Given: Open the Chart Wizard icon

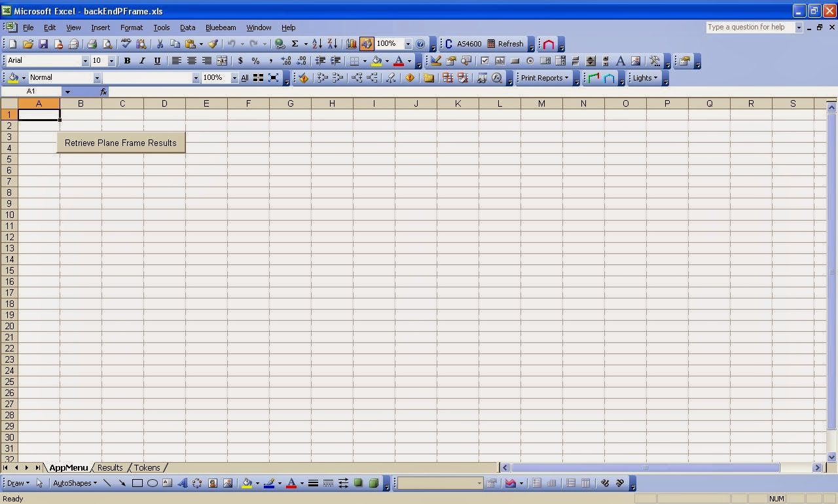Looking at the screenshot, I should pyautogui.click(x=351, y=44).
